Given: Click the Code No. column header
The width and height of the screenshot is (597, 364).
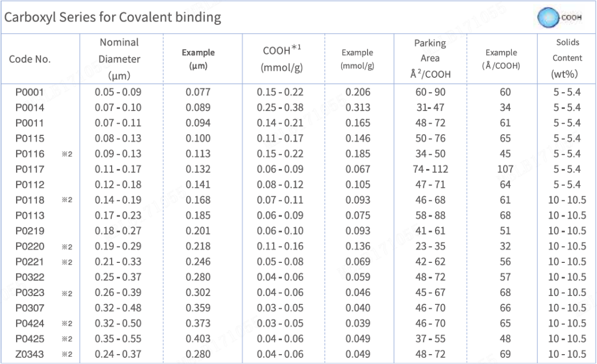Looking at the screenshot, I should click(x=30, y=59).
